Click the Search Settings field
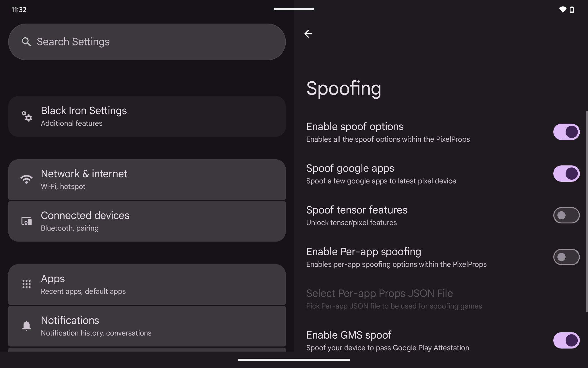 tap(147, 42)
